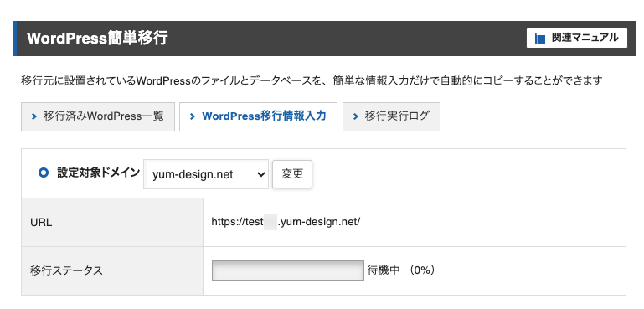The width and height of the screenshot is (644, 309).
Task: Click the blue circle icon by 設定対象ドメイン
Action: point(44,173)
